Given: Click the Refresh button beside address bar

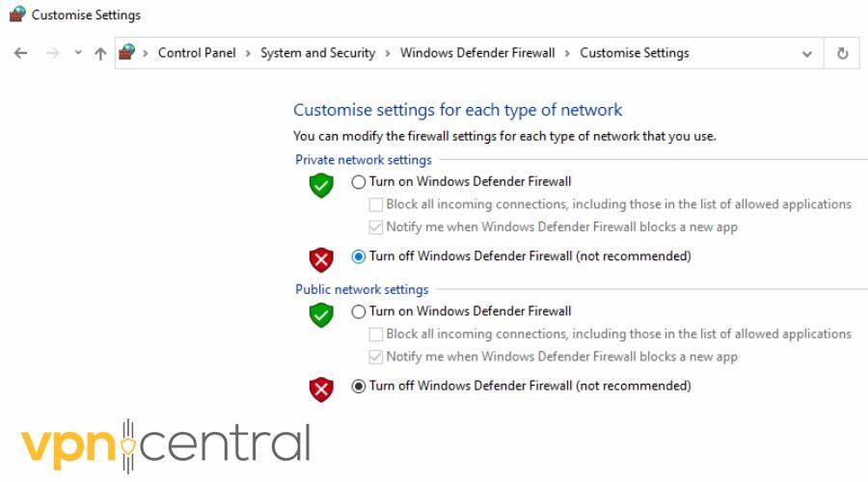Looking at the screenshot, I should pyautogui.click(x=842, y=54).
